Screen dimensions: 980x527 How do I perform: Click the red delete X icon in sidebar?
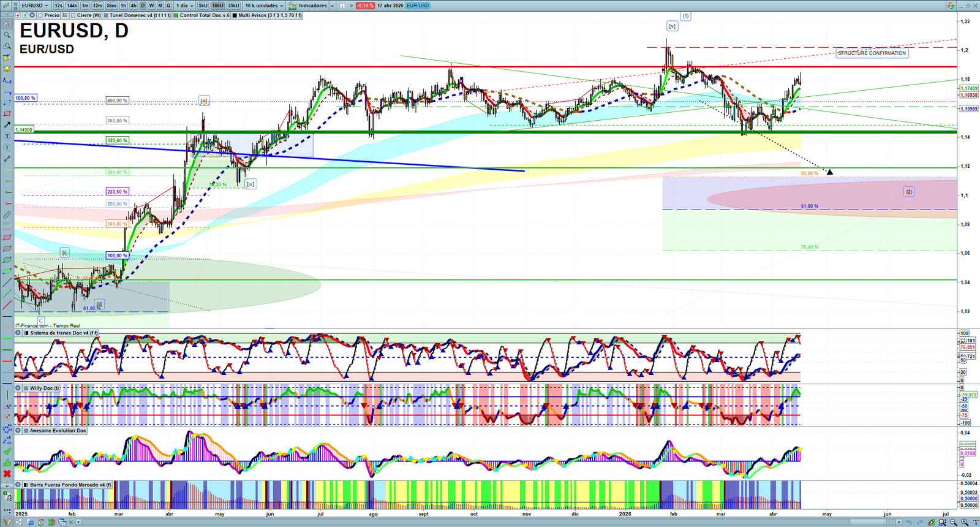click(7, 474)
